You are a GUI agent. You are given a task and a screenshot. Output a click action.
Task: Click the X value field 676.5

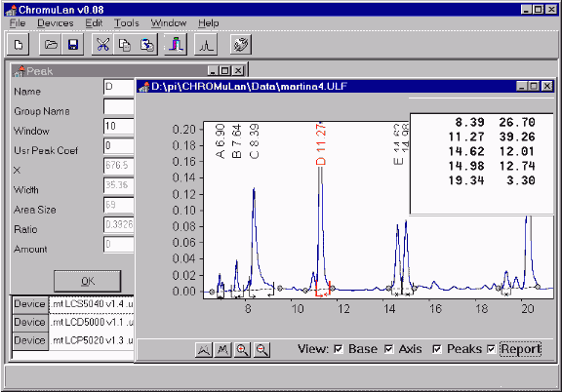click(119, 166)
